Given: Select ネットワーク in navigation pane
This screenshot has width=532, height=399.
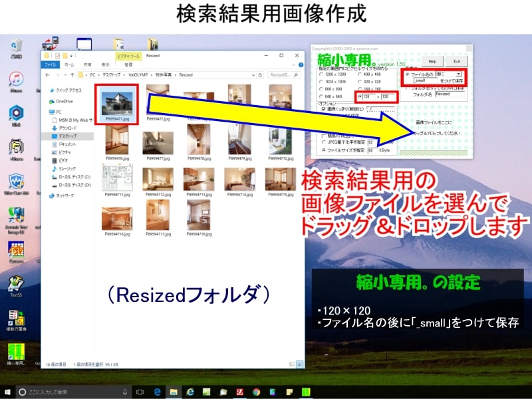Looking at the screenshot, I should [61, 196].
